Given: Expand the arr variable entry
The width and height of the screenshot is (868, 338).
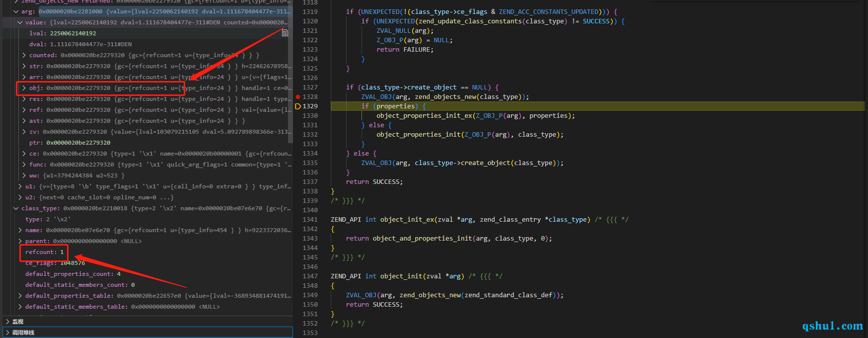Looking at the screenshot, I should [24, 77].
